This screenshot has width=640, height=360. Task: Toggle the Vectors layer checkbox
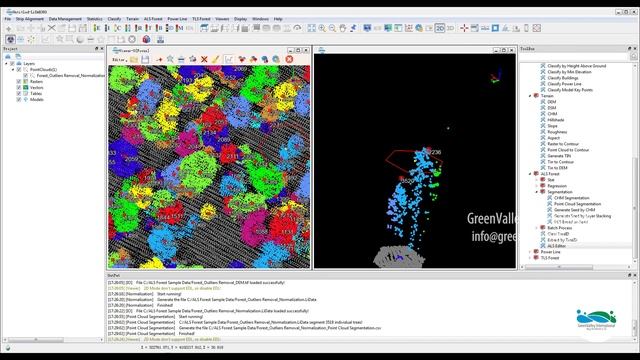click(19, 87)
